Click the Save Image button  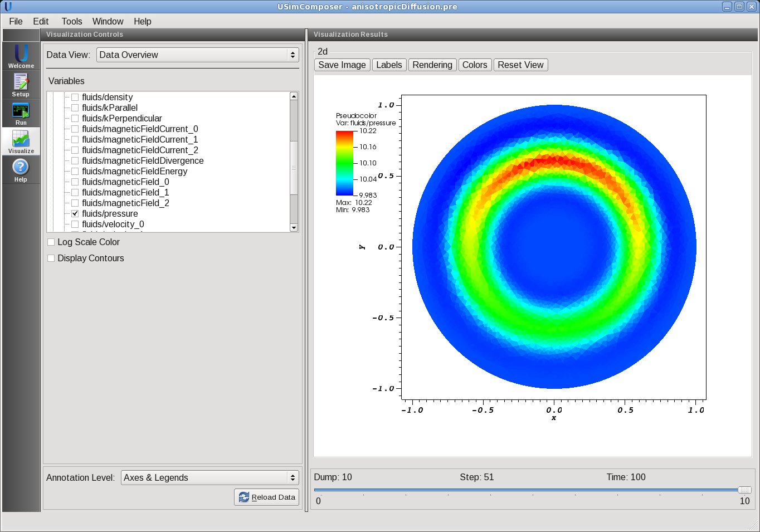click(x=342, y=65)
